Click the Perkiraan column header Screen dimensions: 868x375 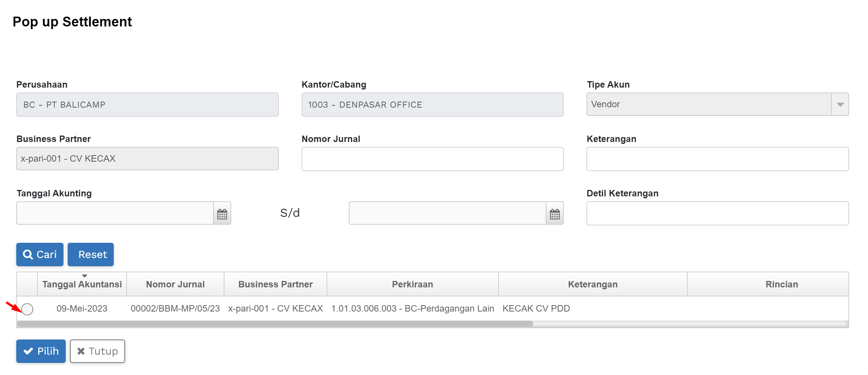(x=412, y=284)
